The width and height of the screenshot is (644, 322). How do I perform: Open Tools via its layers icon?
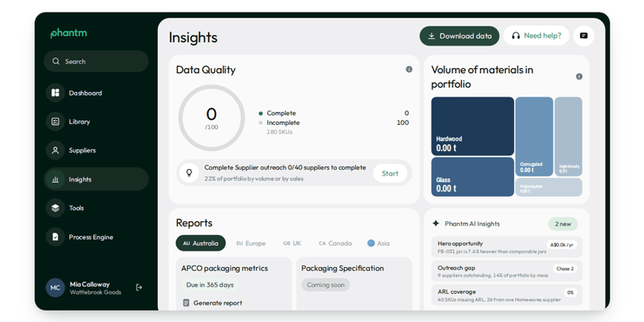click(x=55, y=208)
